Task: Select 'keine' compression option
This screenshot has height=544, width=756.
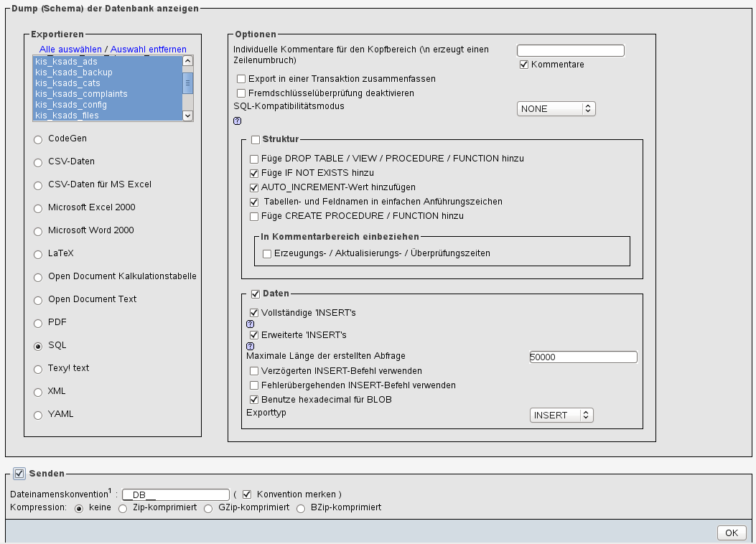Action: click(79, 509)
